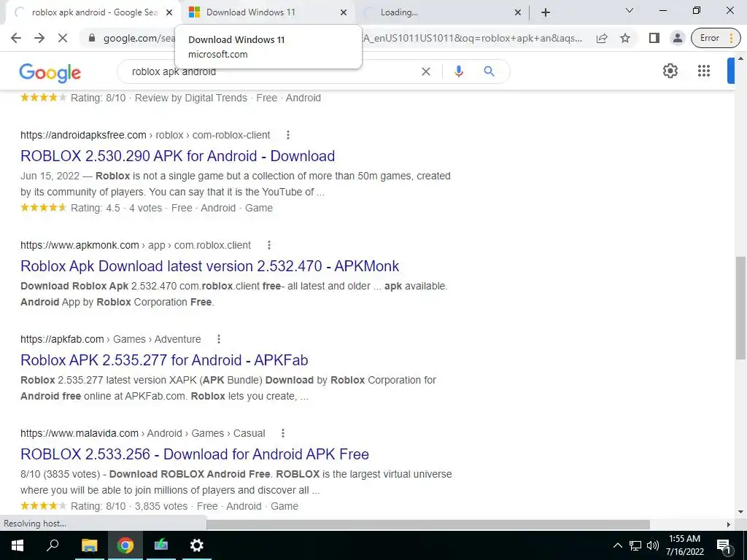Open options for androidapksfree.com result

[287, 135]
